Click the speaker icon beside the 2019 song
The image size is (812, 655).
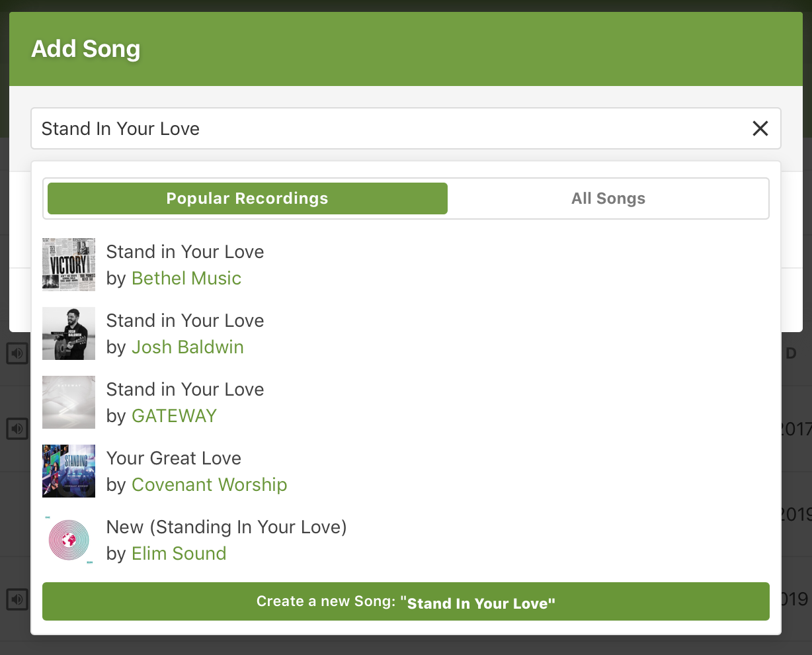pos(17,601)
